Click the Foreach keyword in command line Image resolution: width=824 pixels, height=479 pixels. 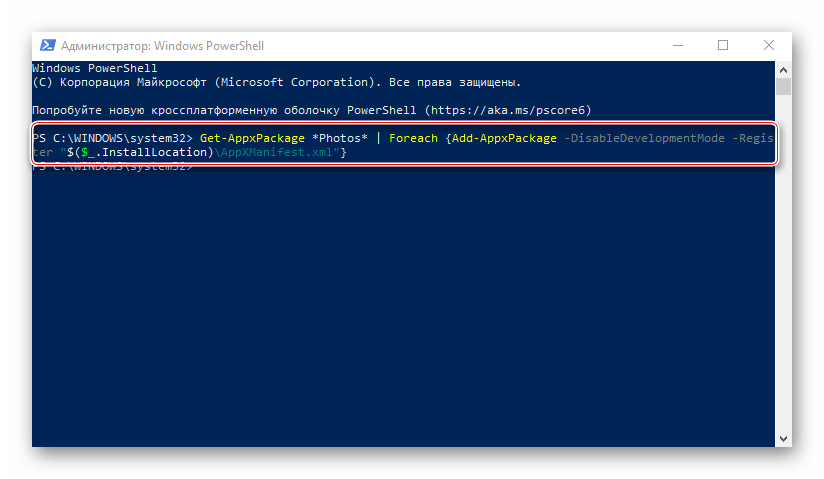pyautogui.click(x=413, y=138)
